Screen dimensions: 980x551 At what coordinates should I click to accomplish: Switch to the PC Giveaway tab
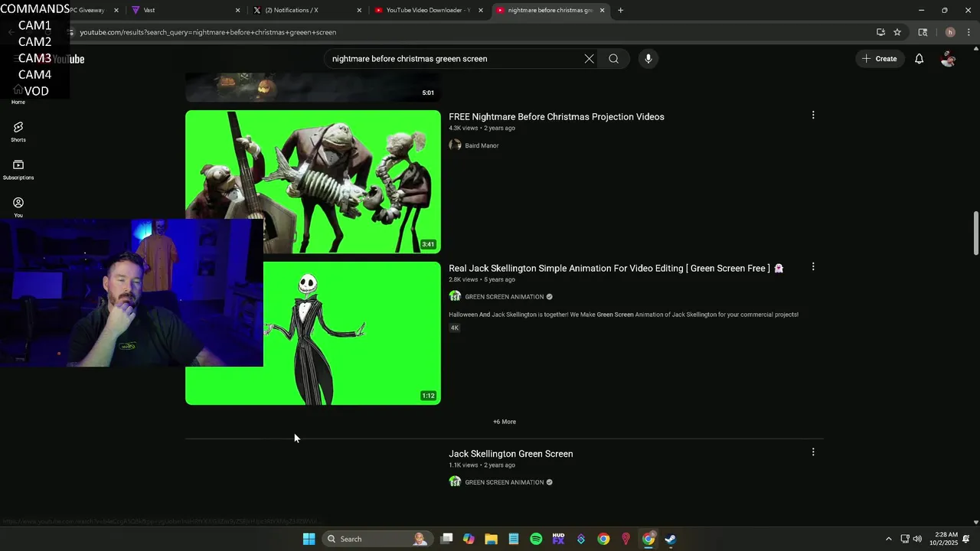[87, 10]
